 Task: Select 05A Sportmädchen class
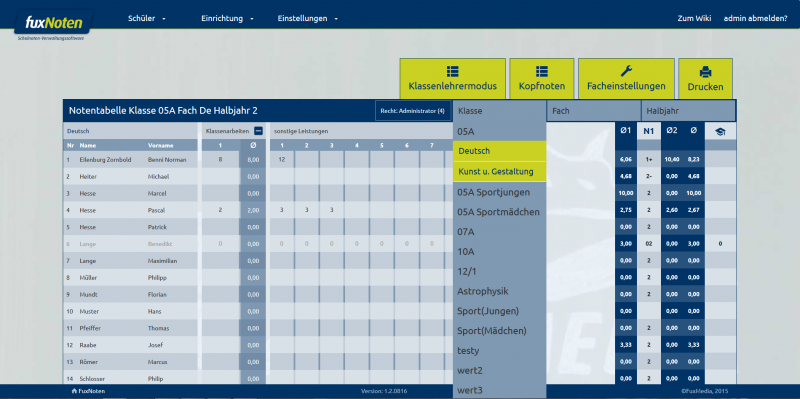point(499,212)
